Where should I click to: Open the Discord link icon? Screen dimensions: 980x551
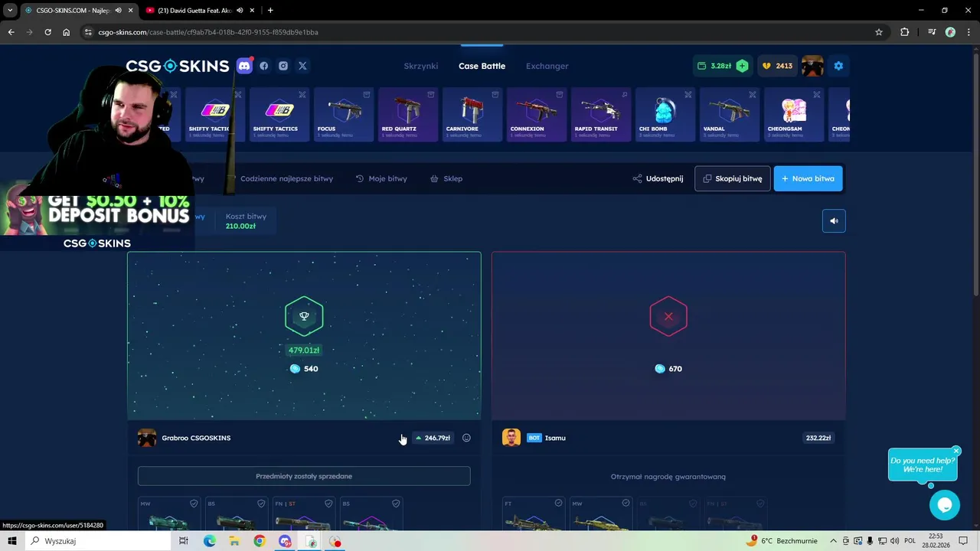(244, 66)
